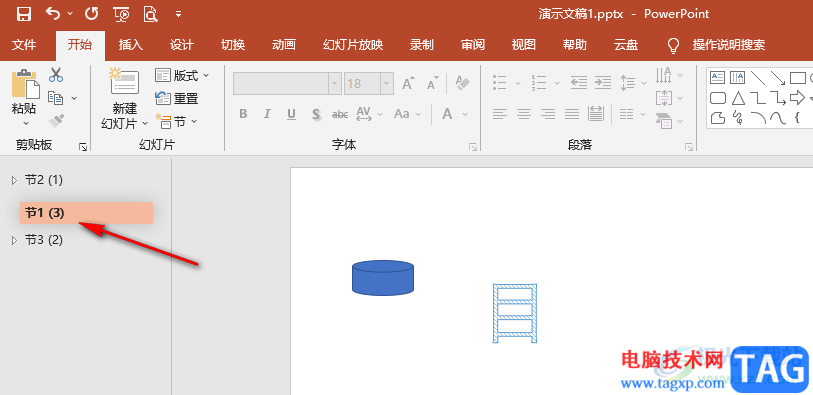Click the Align Text vertical icon
This screenshot has width=813, height=395.
click(x=664, y=97)
